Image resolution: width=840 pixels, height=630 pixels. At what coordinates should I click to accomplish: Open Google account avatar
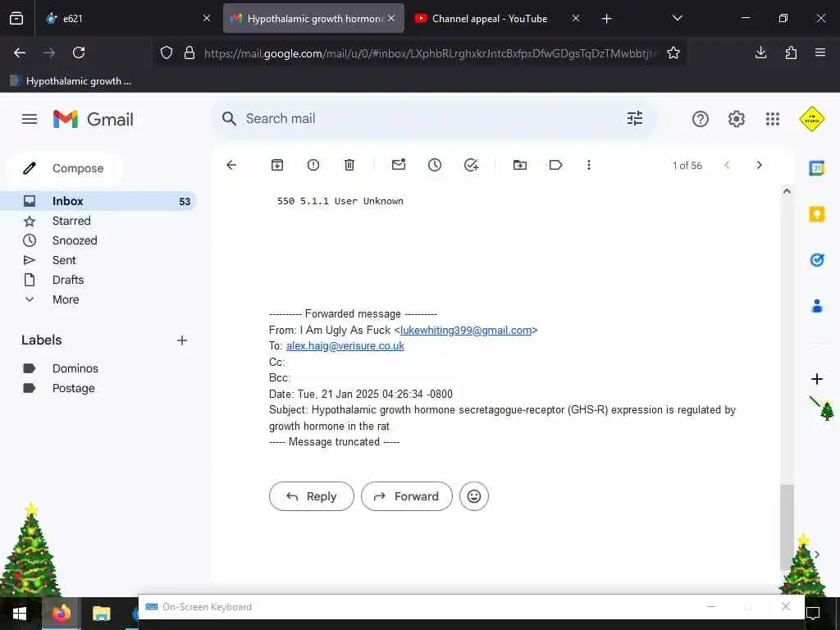coord(812,119)
